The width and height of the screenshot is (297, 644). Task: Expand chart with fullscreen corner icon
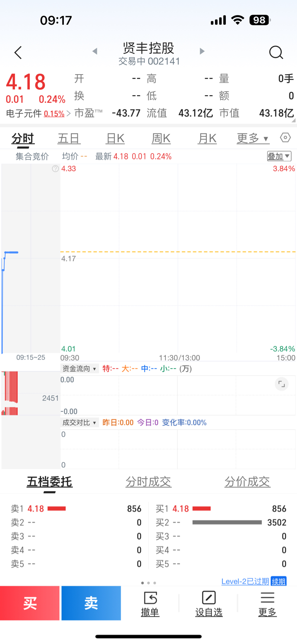point(282,384)
